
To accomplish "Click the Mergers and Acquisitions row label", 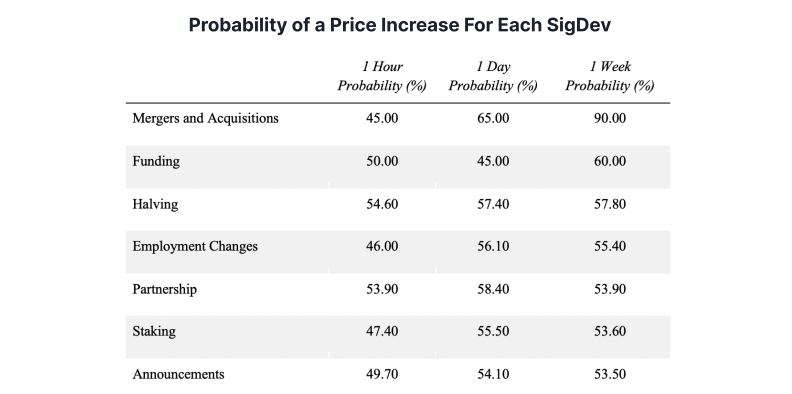I will pyautogui.click(x=205, y=118).
